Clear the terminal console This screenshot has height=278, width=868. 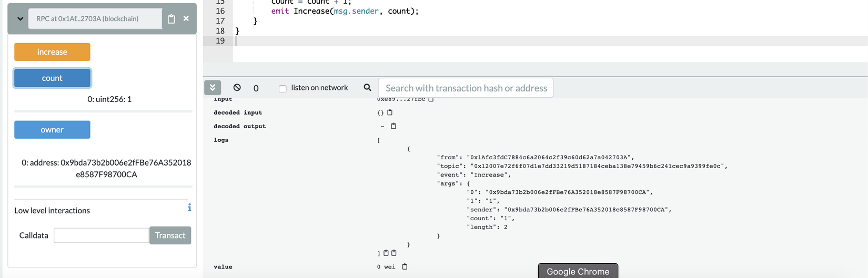pos(237,88)
